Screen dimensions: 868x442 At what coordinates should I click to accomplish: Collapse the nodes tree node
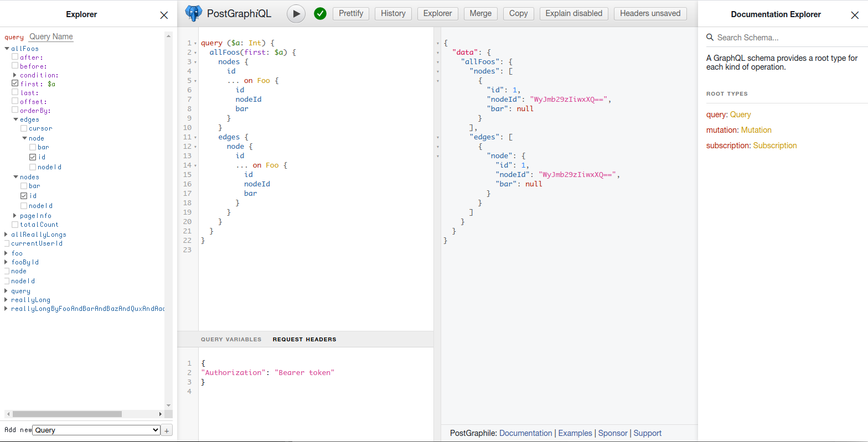(x=15, y=177)
